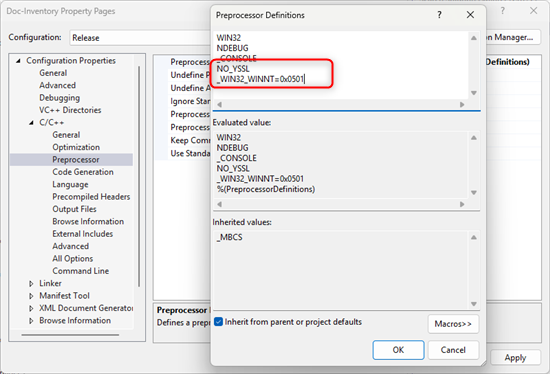Expand the Linker tree node
The image size is (550, 374).
click(x=31, y=283)
